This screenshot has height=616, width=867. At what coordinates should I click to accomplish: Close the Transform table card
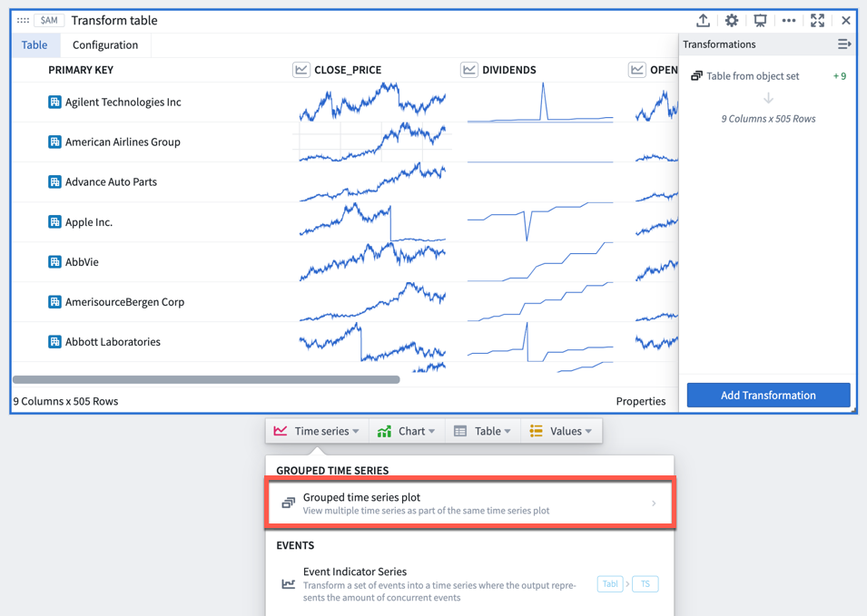pyautogui.click(x=846, y=21)
